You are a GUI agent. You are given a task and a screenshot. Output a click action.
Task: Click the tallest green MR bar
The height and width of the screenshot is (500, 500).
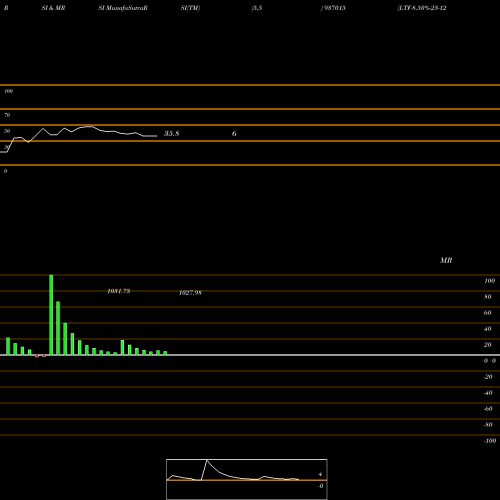pos(51,315)
